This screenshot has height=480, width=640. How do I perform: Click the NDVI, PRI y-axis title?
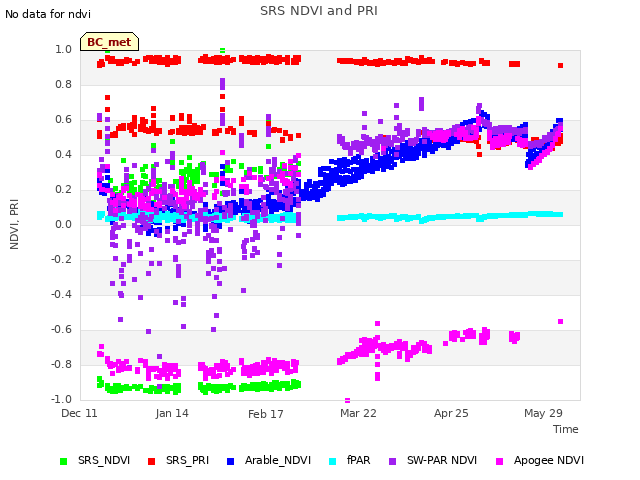point(14,224)
